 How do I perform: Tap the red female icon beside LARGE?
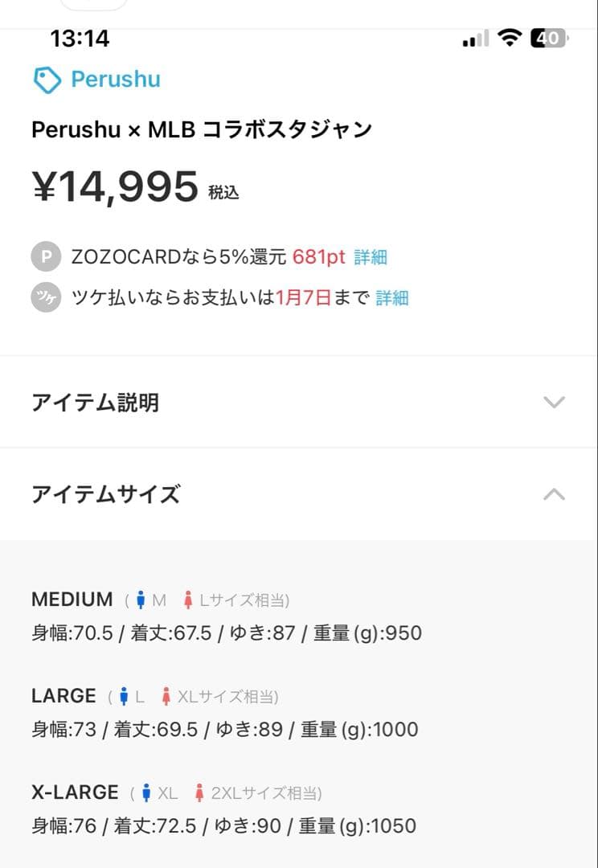tap(166, 697)
